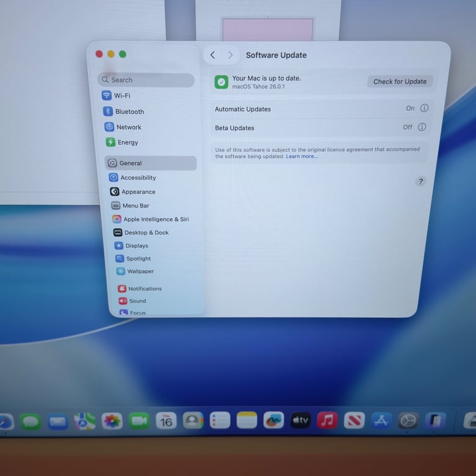Click the pink rectangle in background window
Screen dimensions: 476x476
(x=268, y=30)
